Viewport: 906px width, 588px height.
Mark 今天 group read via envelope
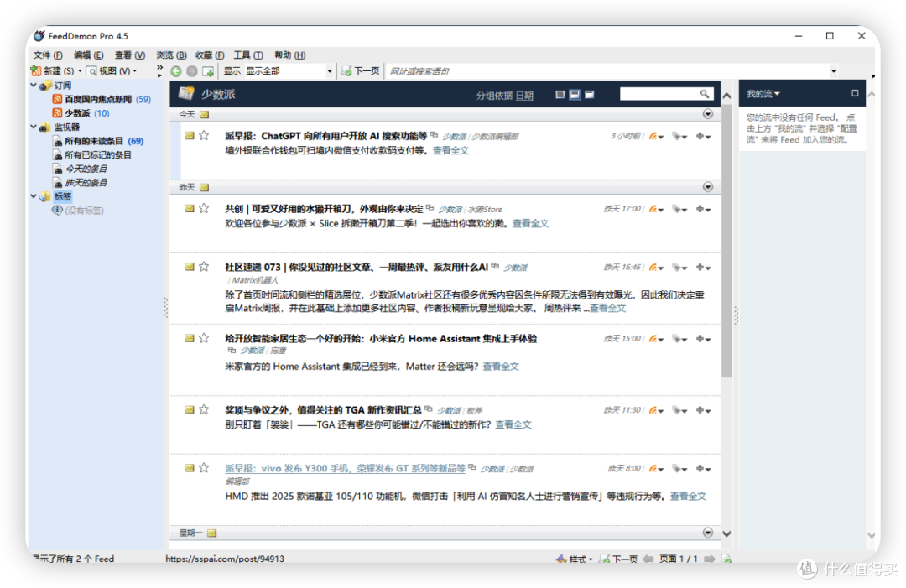click(204, 114)
